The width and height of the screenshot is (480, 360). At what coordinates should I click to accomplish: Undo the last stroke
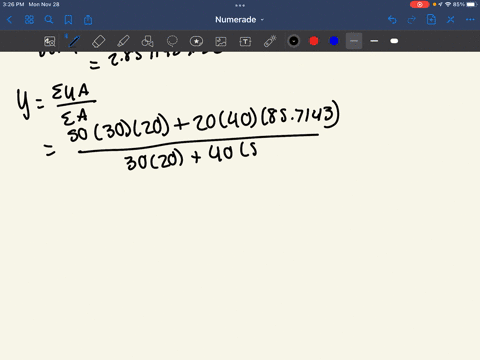(x=392, y=20)
